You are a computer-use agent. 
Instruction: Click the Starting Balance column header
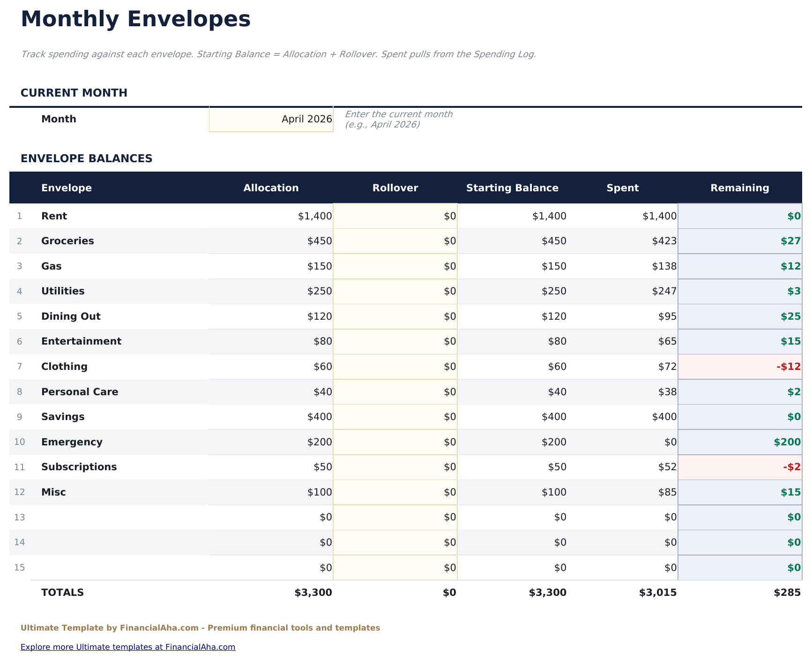point(512,188)
